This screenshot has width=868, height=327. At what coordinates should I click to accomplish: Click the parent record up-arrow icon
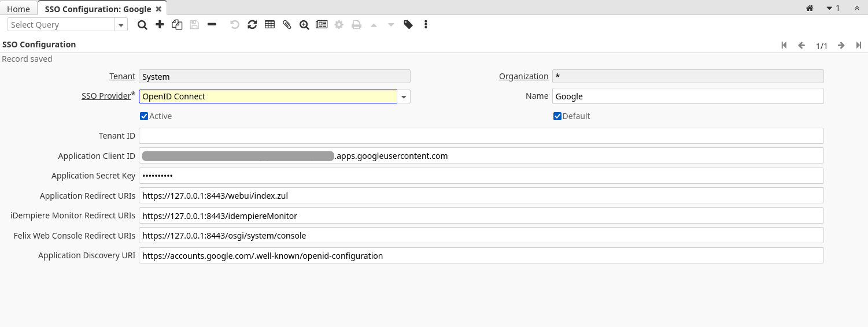tap(374, 25)
